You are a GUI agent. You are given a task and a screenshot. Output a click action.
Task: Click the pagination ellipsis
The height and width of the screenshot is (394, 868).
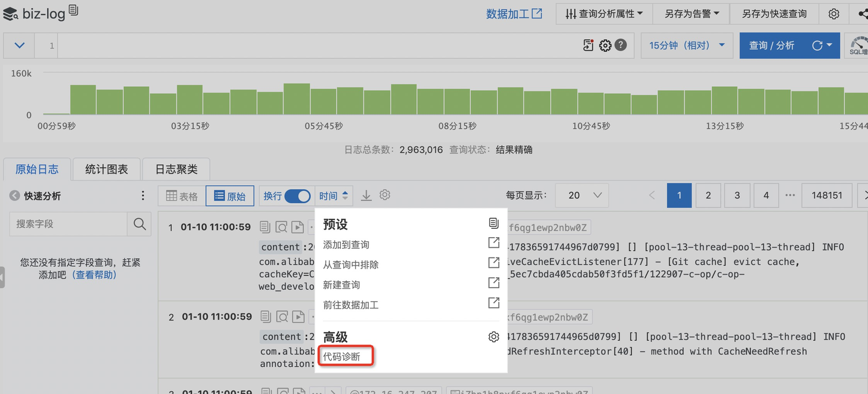click(x=790, y=196)
